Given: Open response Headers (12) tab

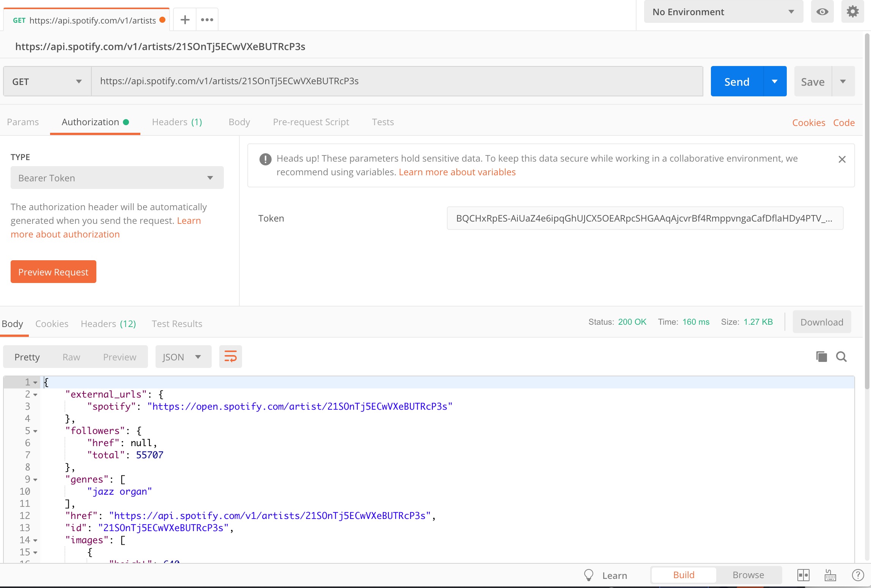Looking at the screenshot, I should [108, 324].
